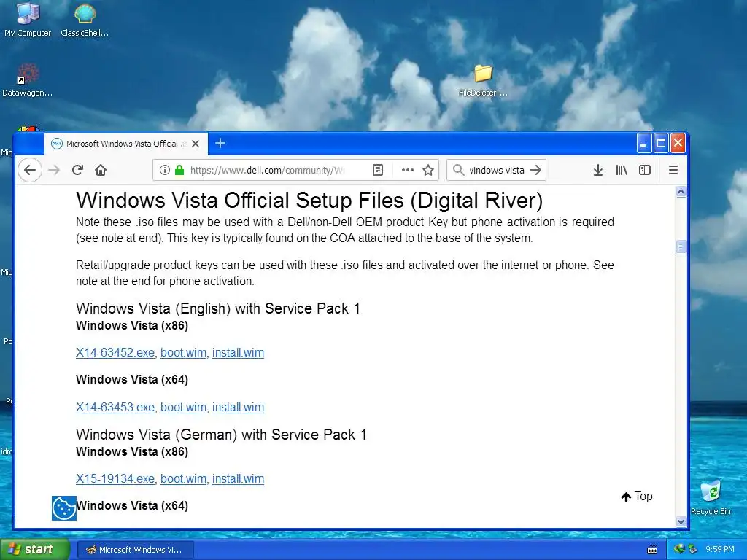
Task: Open the Firefox hamburger menu
Action: 673,170
